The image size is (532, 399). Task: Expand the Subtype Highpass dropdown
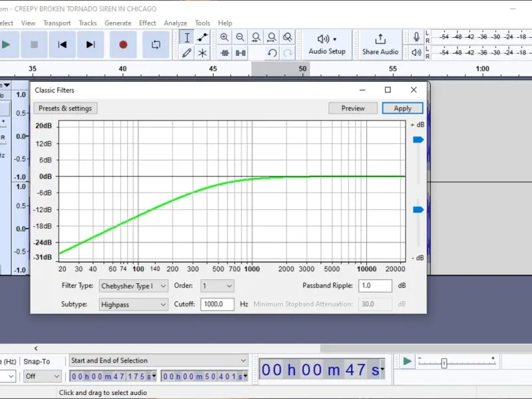134,305
